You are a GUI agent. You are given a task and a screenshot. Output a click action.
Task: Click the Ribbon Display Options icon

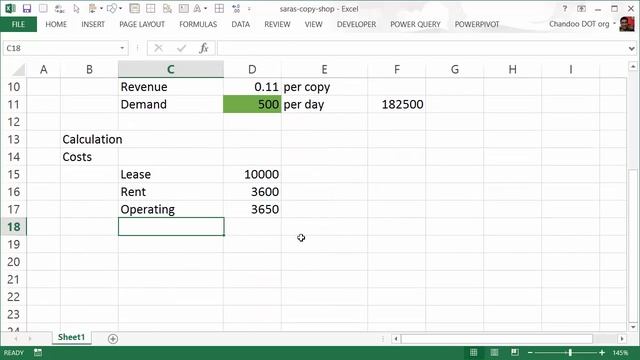(581, 9)
